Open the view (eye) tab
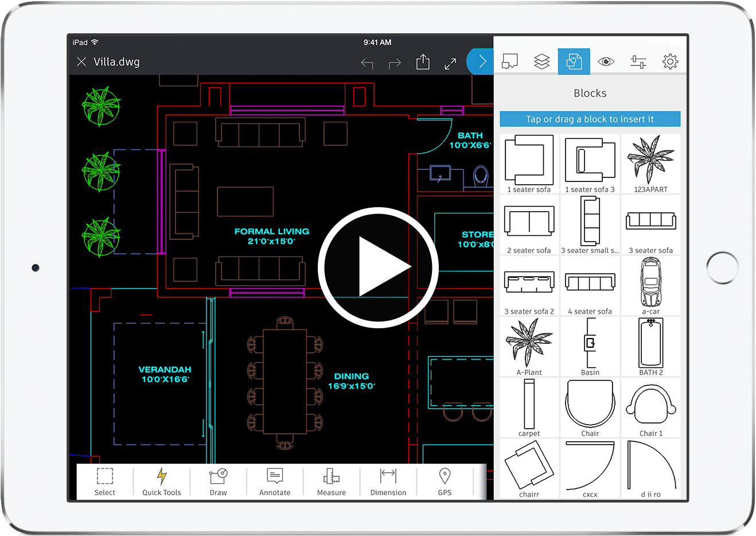This screenshot has width=756, height=536. point(606,61)
